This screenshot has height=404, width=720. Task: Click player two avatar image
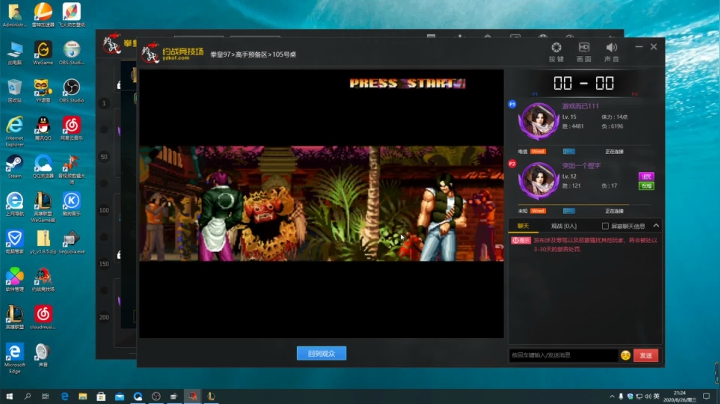538,180
